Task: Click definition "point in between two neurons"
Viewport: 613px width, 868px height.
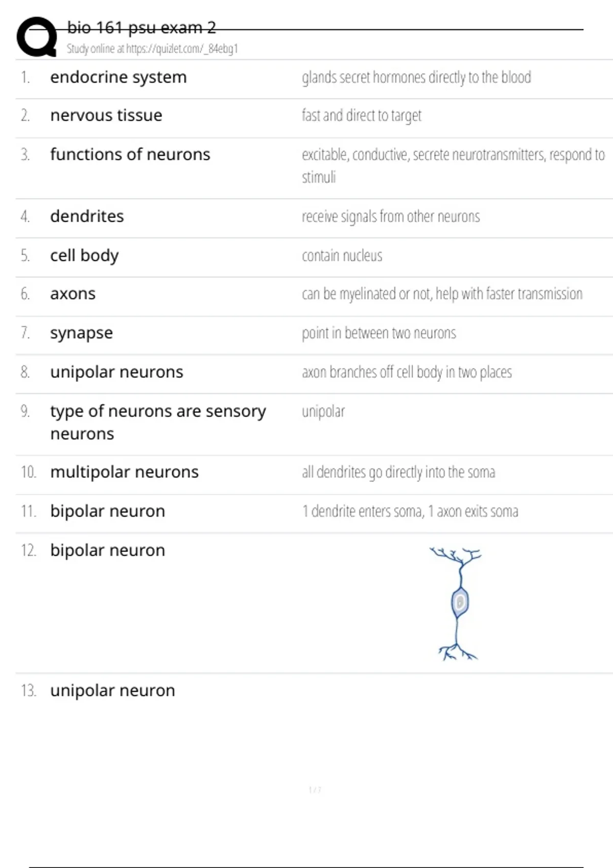Action: coord(379,333)
